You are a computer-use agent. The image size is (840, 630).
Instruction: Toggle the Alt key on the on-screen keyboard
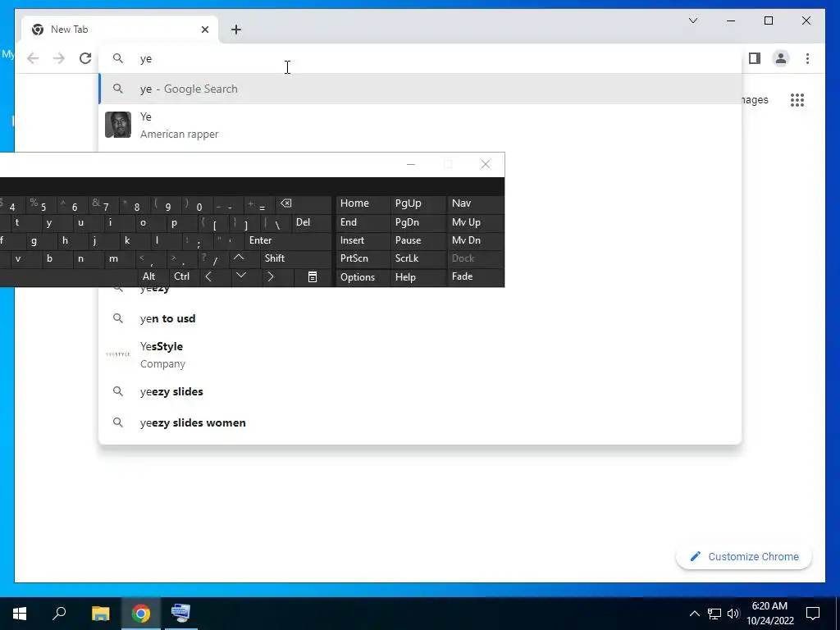[x=153, y=277]
